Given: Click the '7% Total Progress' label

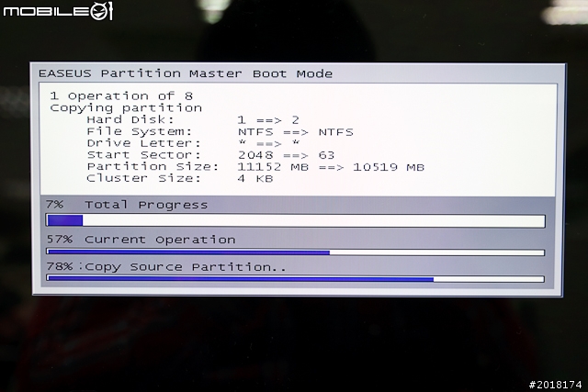Looking at the screenshot, I should point(127,205).
